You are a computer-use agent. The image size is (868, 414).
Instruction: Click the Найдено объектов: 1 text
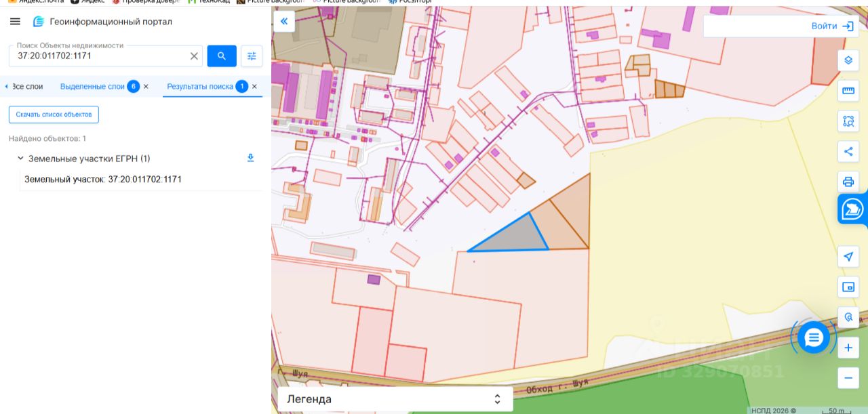[47, 139]
